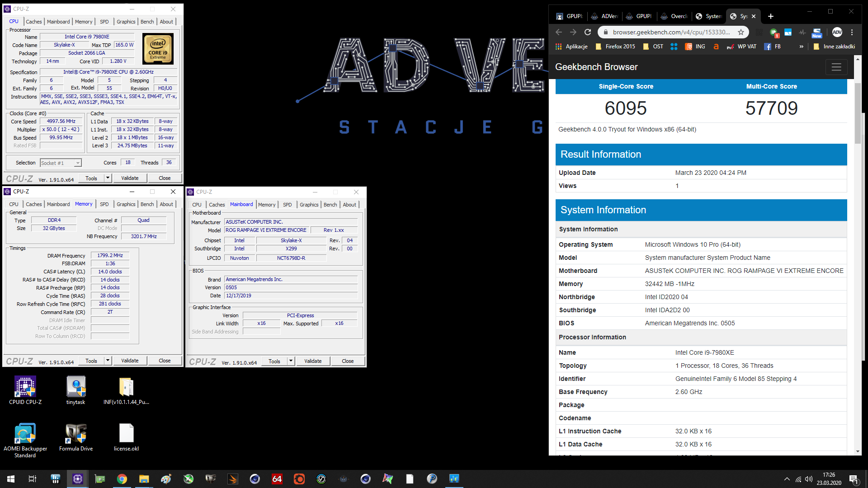
Task: Click Validate in the CPU-tab CPU-Z window
Action: click(130, 178)
